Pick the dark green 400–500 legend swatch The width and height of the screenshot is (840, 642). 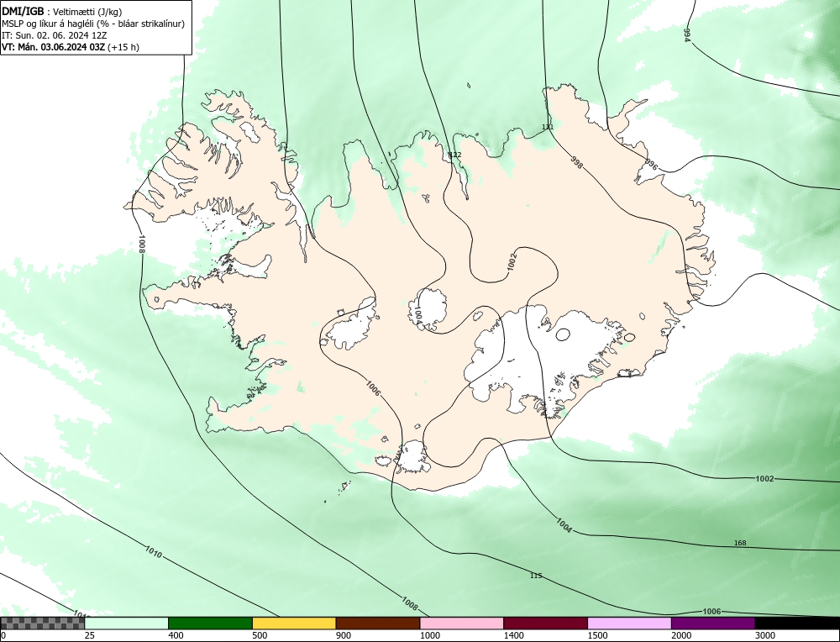tap(210, 623)
